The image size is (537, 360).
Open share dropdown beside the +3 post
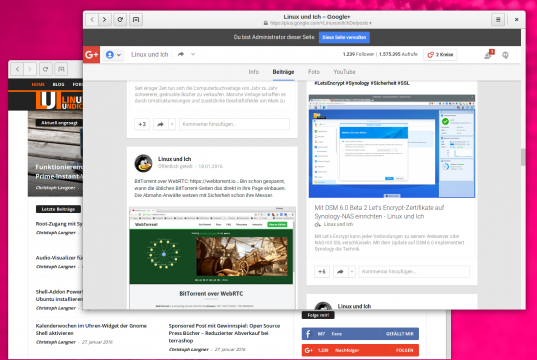click(x=172, y=124)
